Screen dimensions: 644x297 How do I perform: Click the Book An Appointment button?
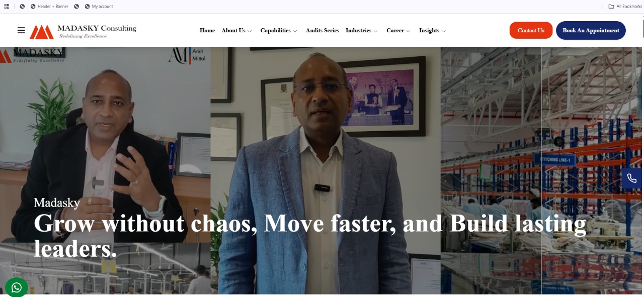coord(591,30)
